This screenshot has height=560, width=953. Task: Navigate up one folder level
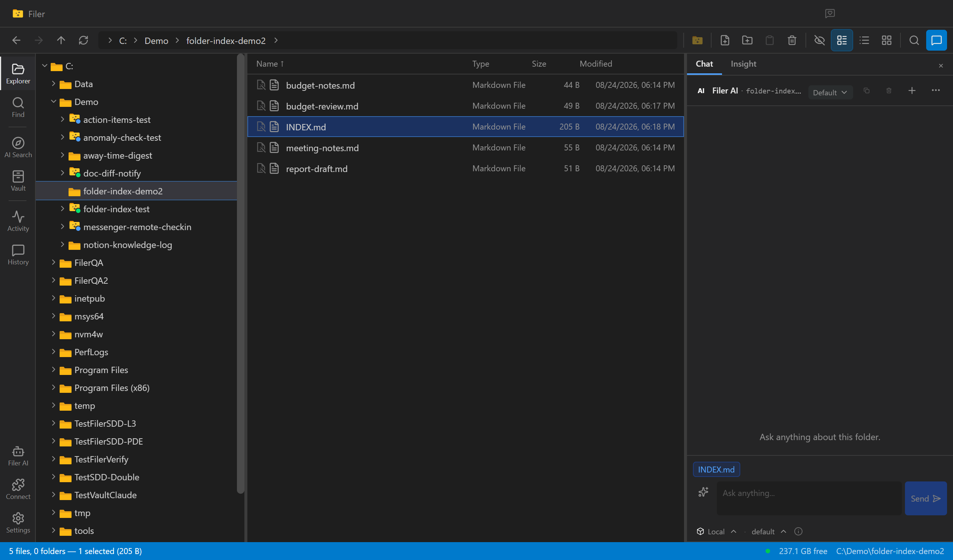click(61, 41)
